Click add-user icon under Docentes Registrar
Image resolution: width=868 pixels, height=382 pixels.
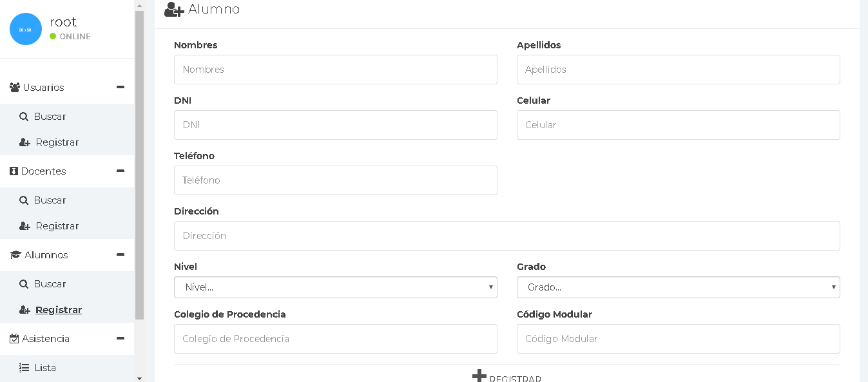24,226
